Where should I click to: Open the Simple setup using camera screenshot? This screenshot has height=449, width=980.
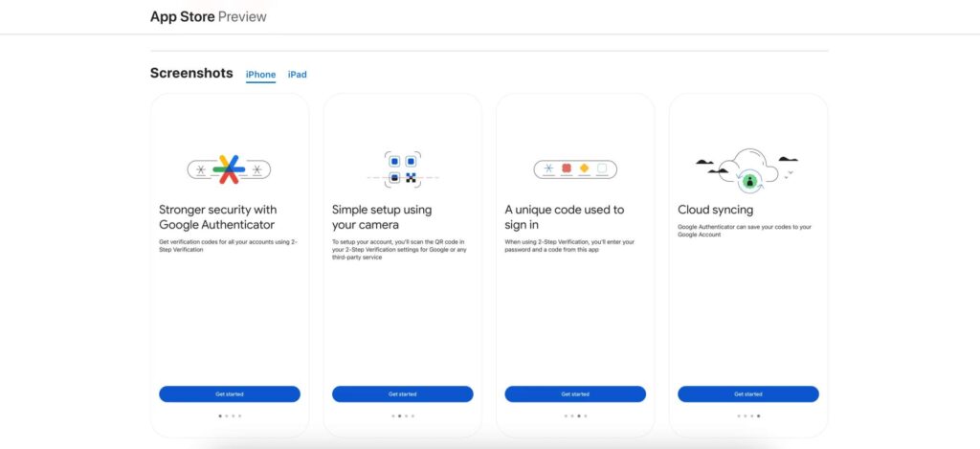click(x=403, y=265)
